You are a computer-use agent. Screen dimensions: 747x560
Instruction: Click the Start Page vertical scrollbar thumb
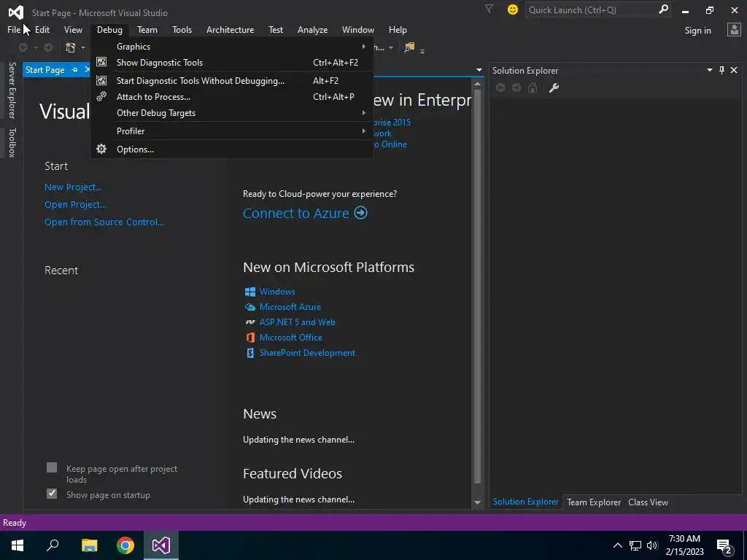477,286
